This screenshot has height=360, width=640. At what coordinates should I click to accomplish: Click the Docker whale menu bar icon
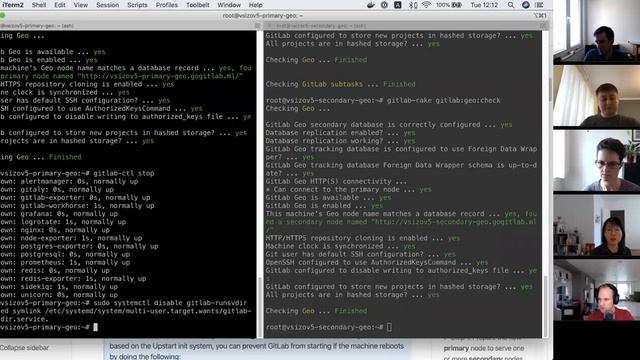click(371, 5)
